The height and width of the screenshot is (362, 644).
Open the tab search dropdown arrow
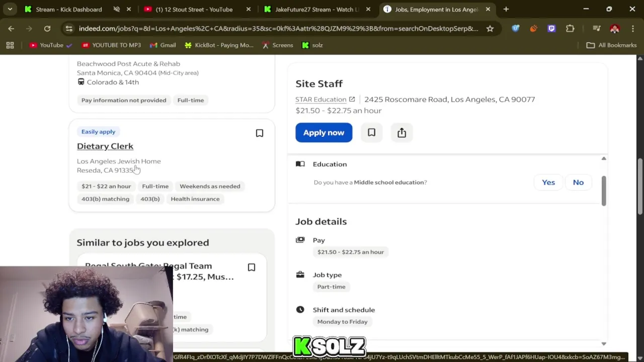[10, 9]
